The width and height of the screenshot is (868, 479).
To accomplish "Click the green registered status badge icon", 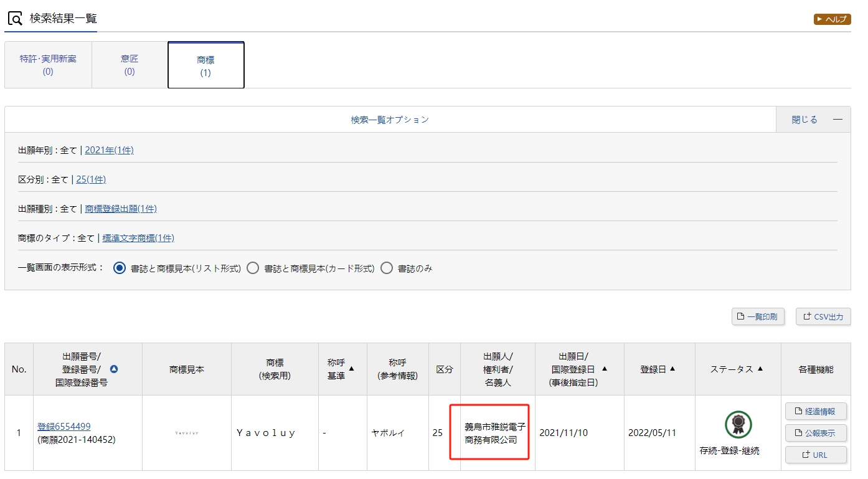I will click(738, 425).
